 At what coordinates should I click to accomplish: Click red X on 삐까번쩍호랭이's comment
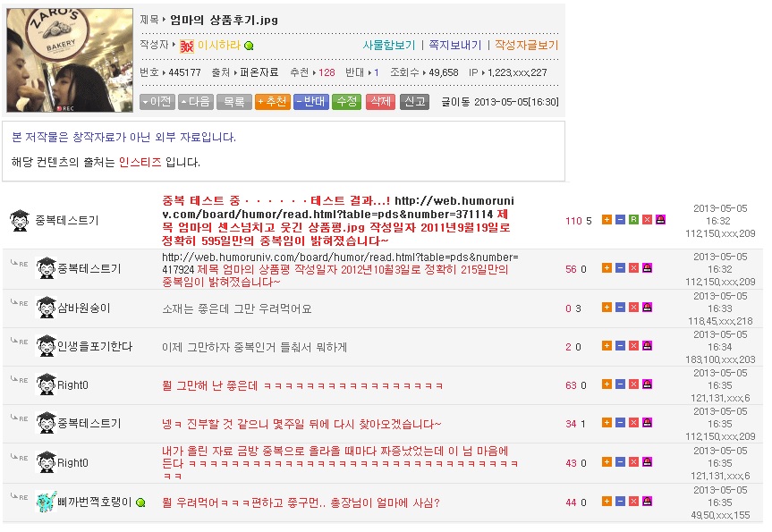click(x=633, y=502)
